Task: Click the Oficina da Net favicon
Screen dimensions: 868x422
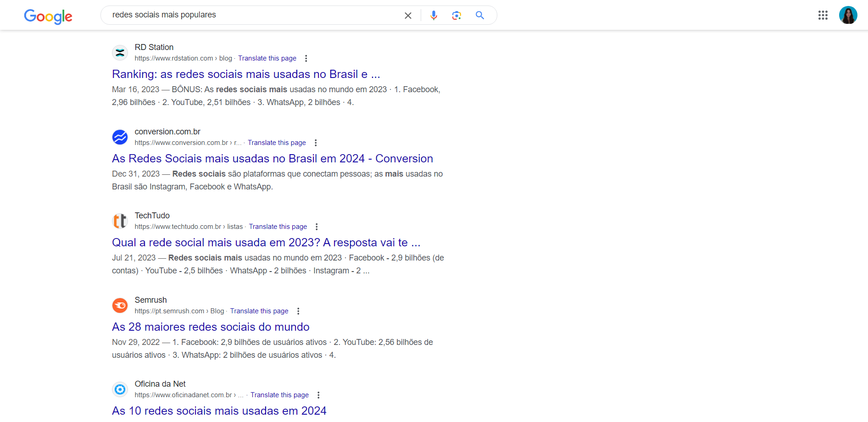Action: point(120,389)
